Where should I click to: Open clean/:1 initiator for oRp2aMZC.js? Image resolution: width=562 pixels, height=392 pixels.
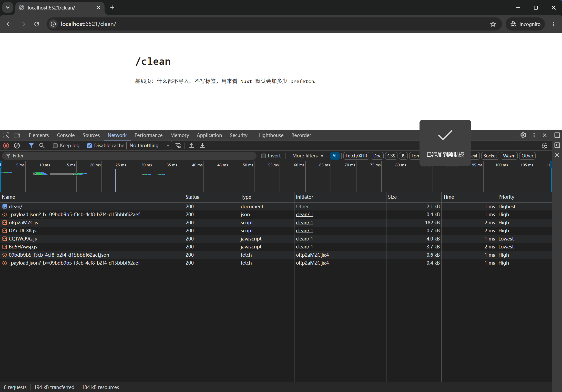pyautogui.click(x=304, y=223)
